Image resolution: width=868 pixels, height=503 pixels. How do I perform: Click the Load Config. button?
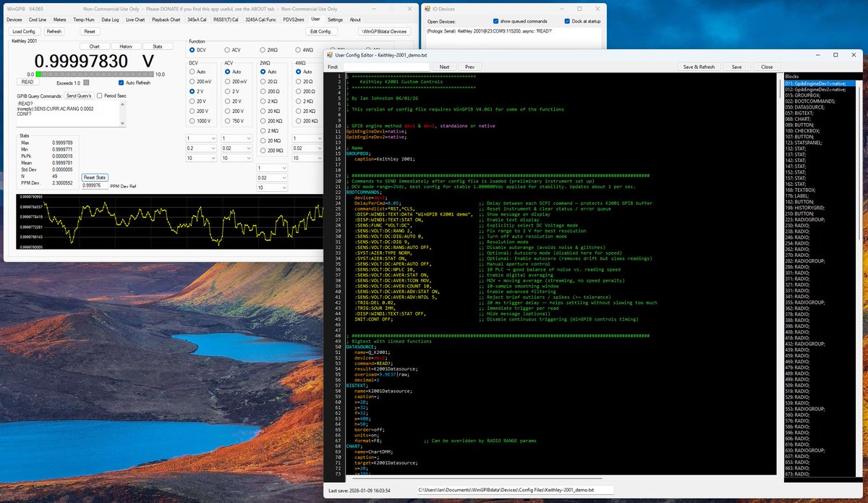pos(24,32)
